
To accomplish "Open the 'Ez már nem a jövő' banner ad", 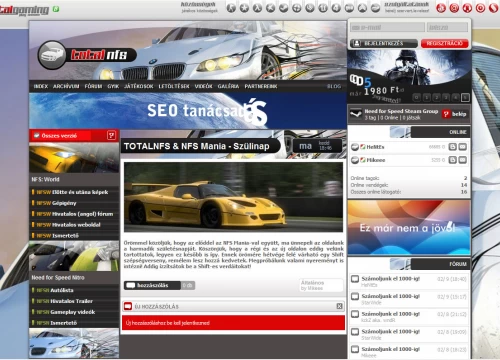I will (409, 228).
